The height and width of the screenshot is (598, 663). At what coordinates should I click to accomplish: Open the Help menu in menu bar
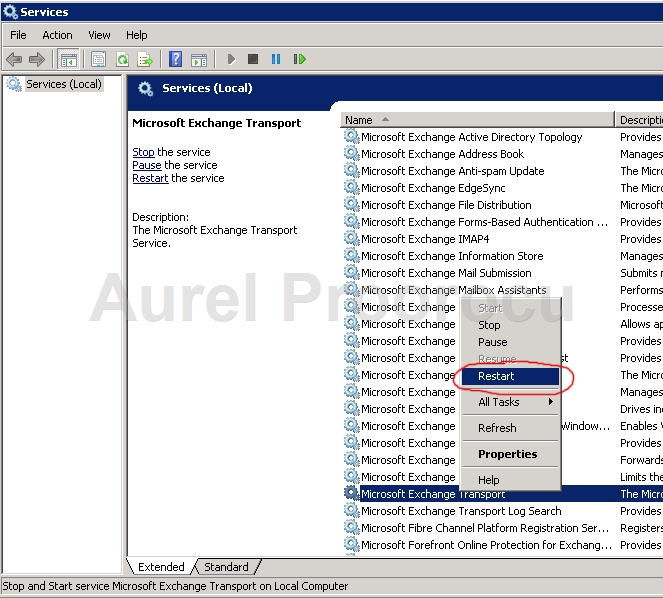pyautogui.click(x=137, y=35)
